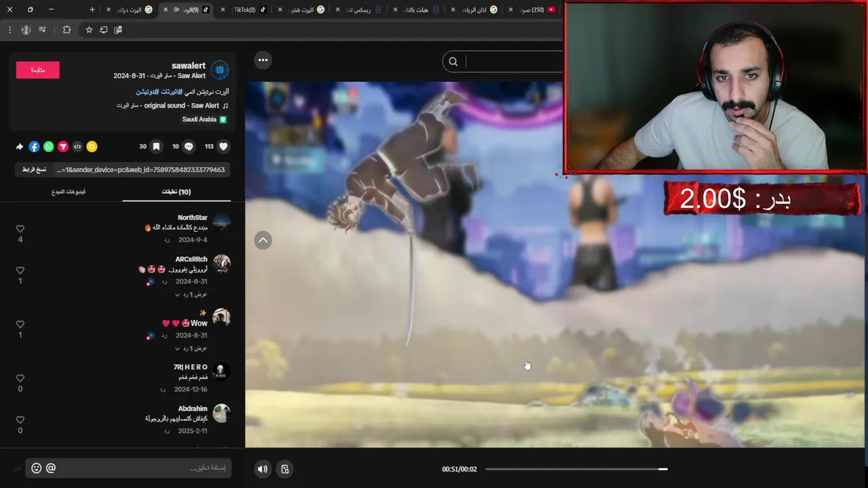This screenshot has width=868, height=488.
Task: Open 7R| H E R O commenter avatar
Action: coord(221,371)
